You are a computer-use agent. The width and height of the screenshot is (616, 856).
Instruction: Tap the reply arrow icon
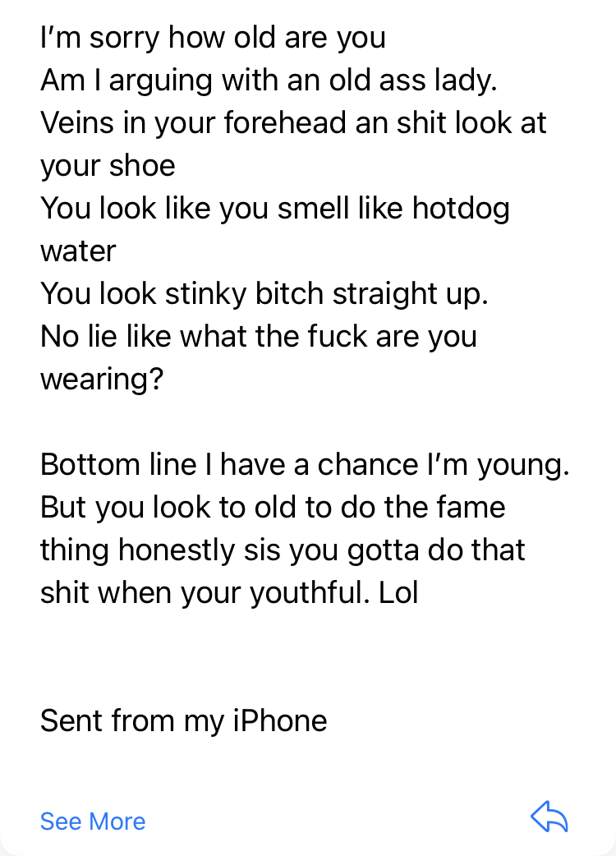(549, 817)
